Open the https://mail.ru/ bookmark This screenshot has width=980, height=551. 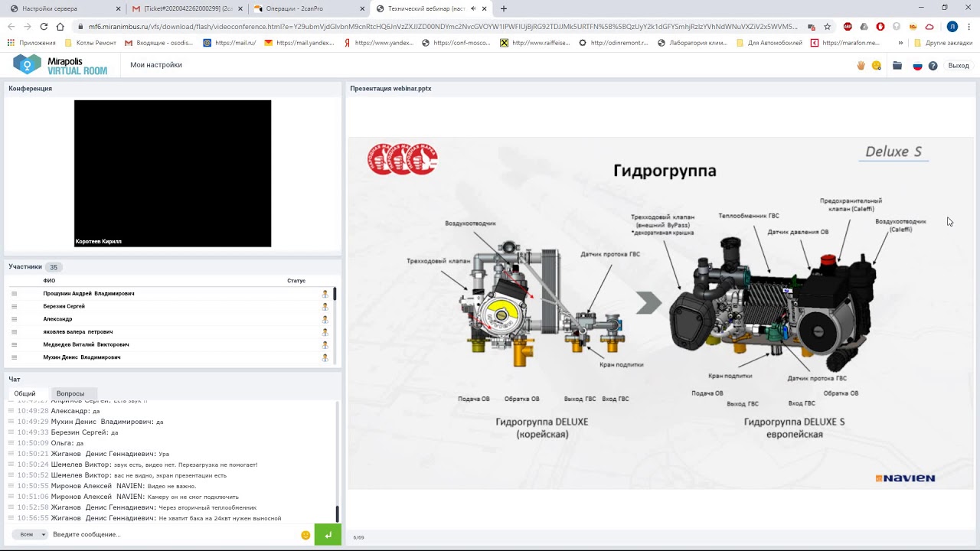tap(230, 43)
